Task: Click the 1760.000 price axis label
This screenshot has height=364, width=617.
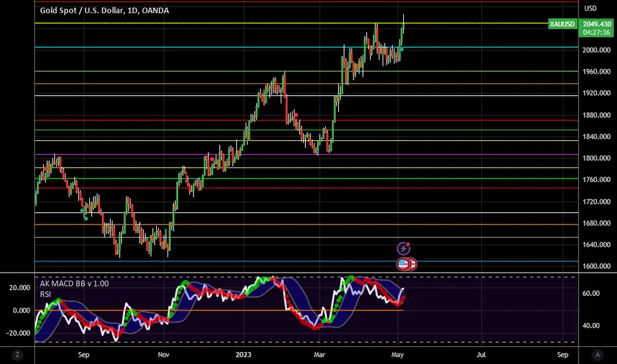Action: (596, 179)
